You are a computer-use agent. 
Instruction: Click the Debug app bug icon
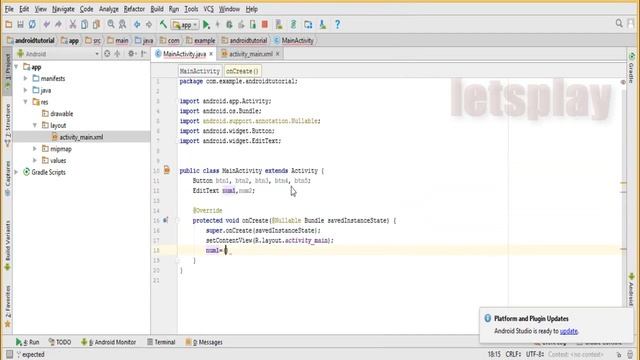click(229, 24)
